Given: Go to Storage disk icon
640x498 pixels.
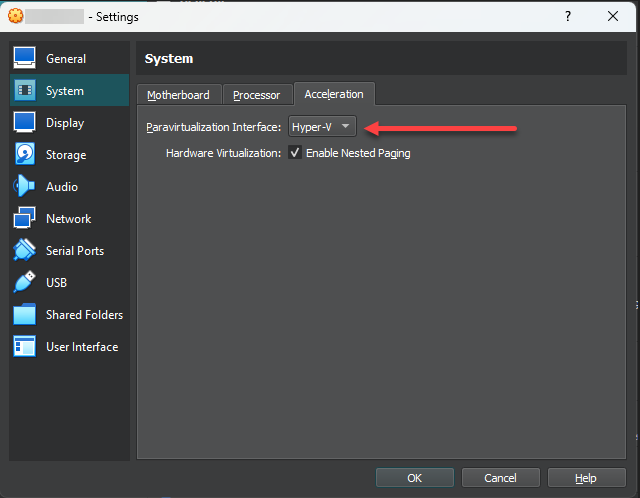Looking at the screenshot, I should pyautogui.click(x=25, y=155).
